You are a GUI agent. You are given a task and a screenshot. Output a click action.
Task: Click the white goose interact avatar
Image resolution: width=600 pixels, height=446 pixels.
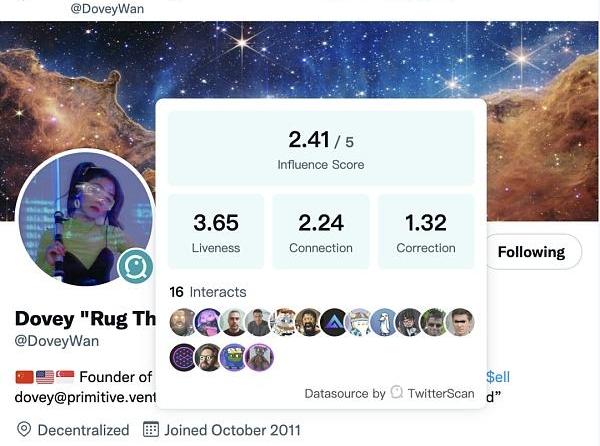(x=385, y=322)
